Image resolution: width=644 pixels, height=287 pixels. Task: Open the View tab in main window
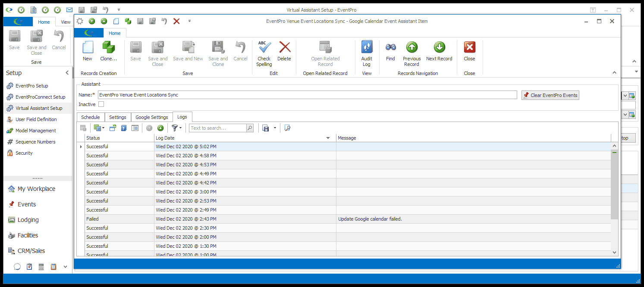click(66, 22)
